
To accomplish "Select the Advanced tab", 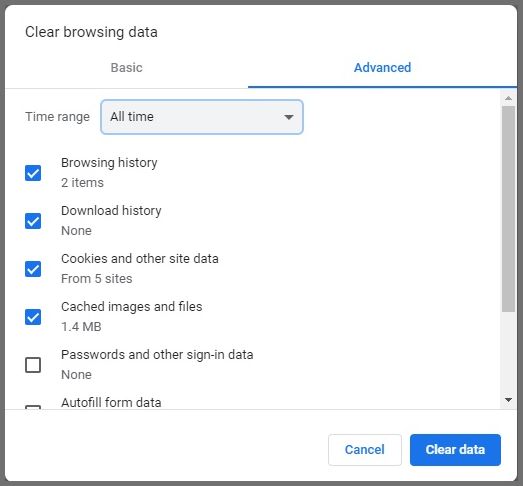I will [x=382, y=68].
